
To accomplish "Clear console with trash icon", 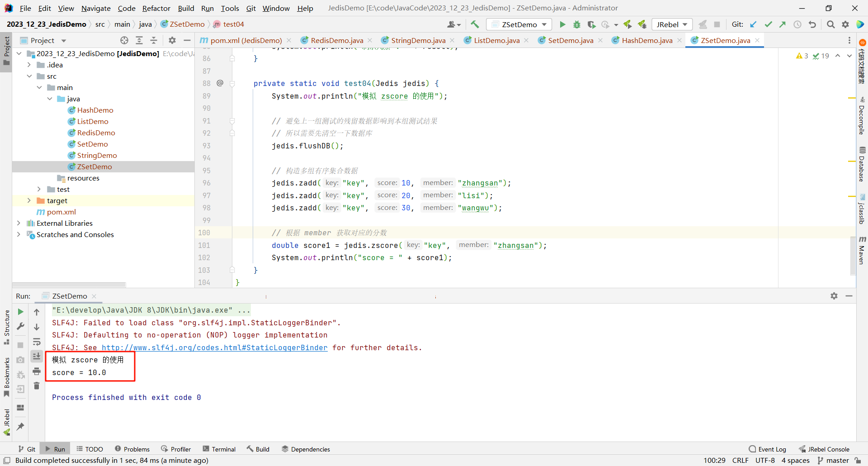I will pos(37,386).
